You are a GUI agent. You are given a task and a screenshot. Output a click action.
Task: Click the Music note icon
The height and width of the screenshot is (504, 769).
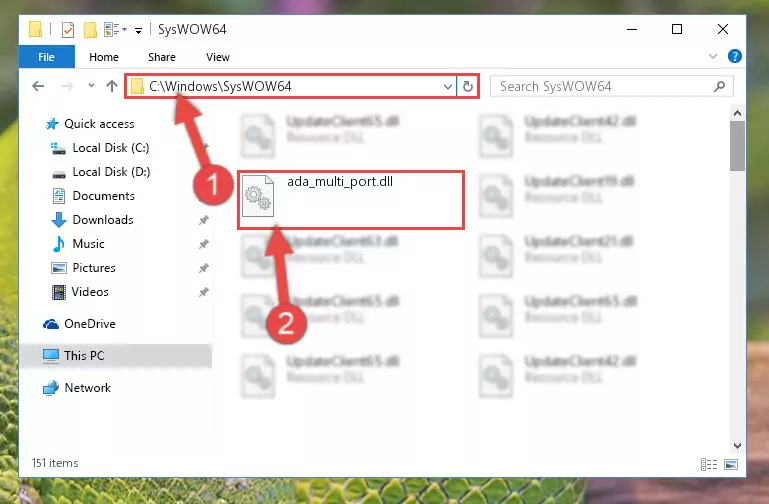click(59, 244)
